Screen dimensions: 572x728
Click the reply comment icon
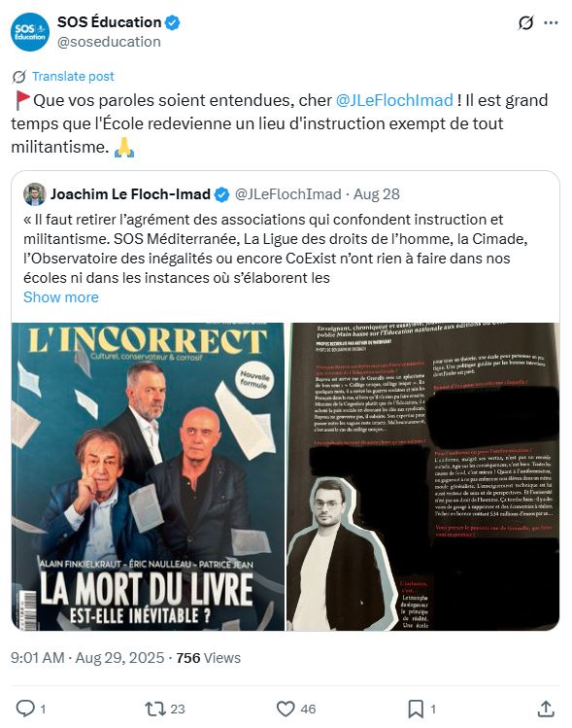coord(25,709)
